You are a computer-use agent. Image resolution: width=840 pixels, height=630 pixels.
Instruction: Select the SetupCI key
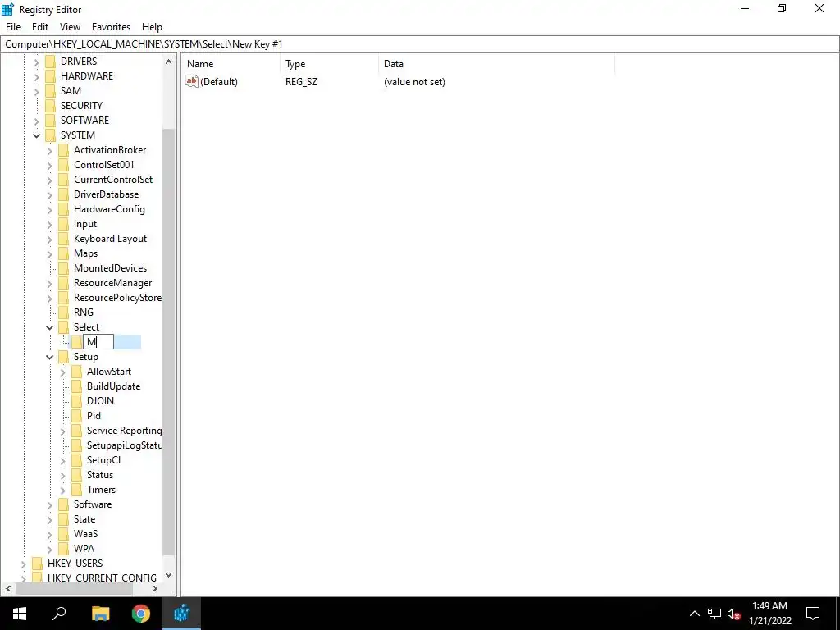pyautogui.click(x=103, y=460)
